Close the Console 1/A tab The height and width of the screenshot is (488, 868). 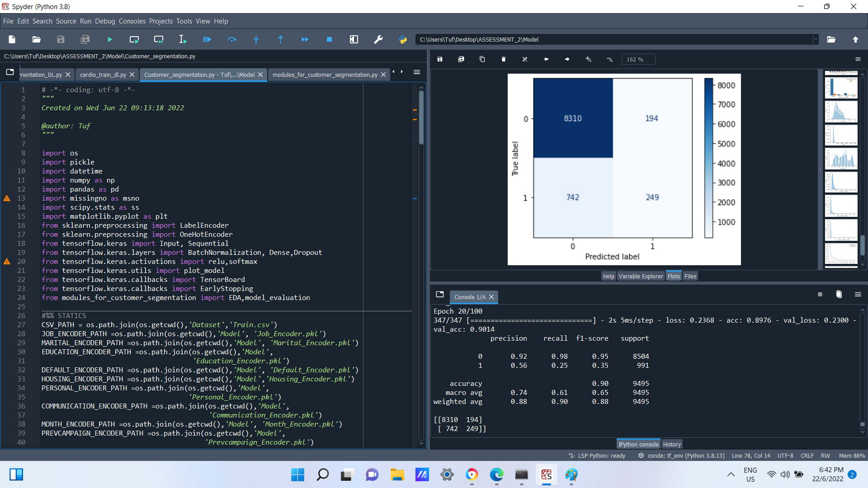[x=491, y=297]
